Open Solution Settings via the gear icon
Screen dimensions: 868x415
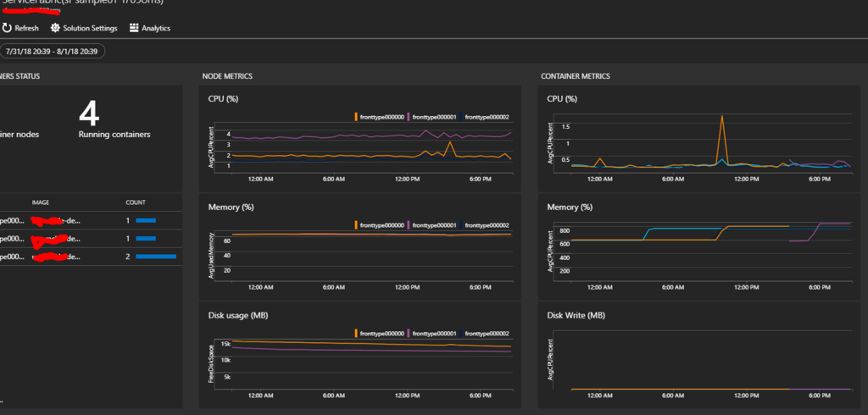tap(55, 28)
